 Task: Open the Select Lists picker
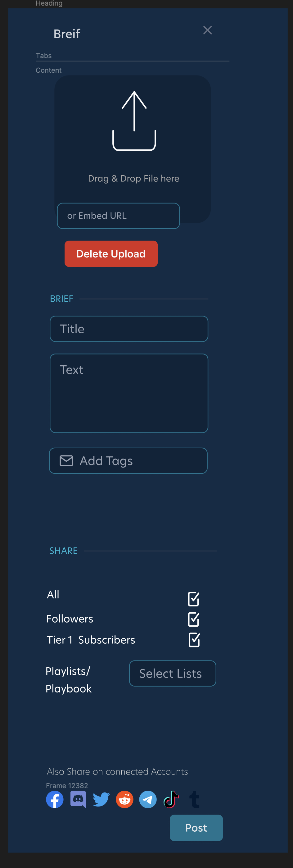coord(172,673)
